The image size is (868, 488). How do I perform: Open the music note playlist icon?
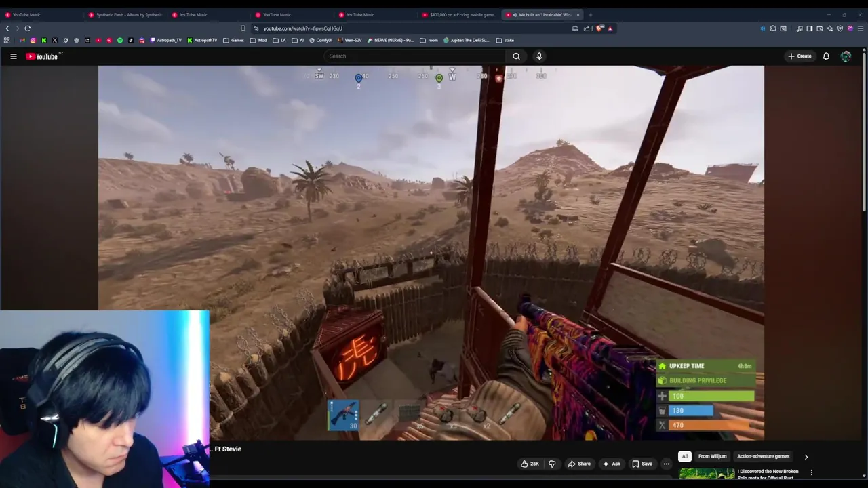tap(800, 28)
